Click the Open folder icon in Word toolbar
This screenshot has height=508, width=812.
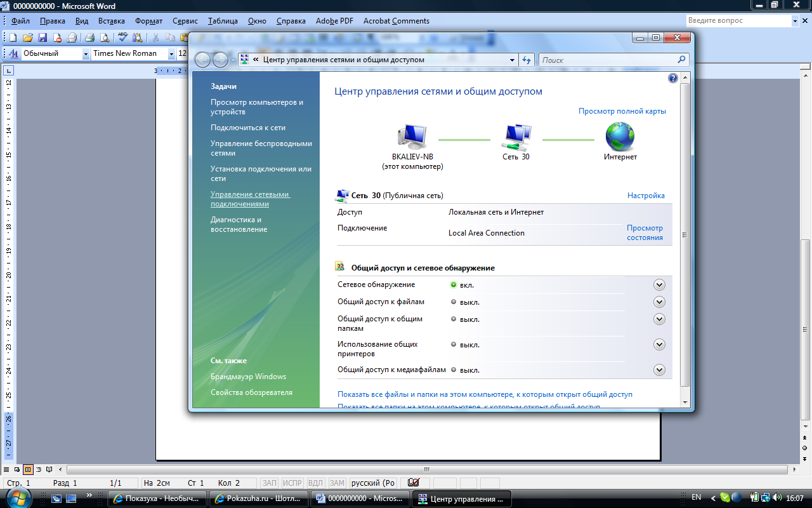[28, 37]
